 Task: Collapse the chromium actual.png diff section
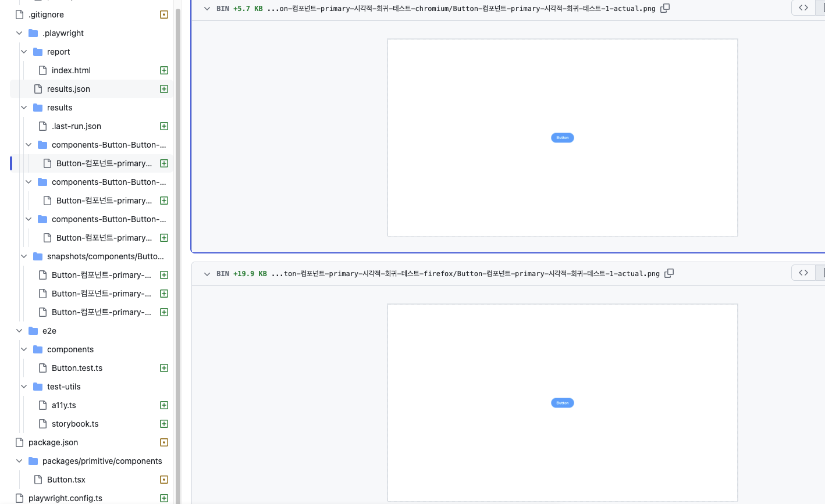(207, 9)
